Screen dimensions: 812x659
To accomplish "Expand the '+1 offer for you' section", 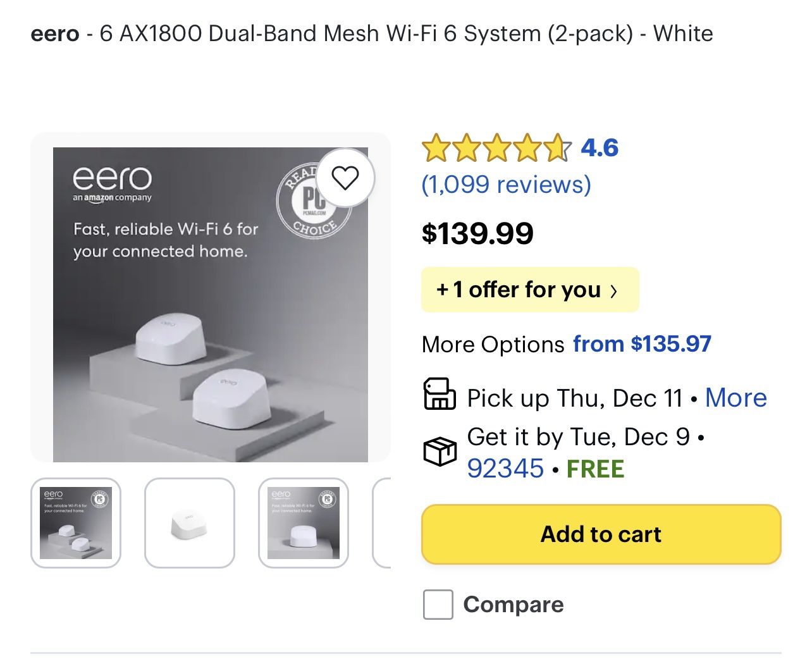I will tap(530, 290).
